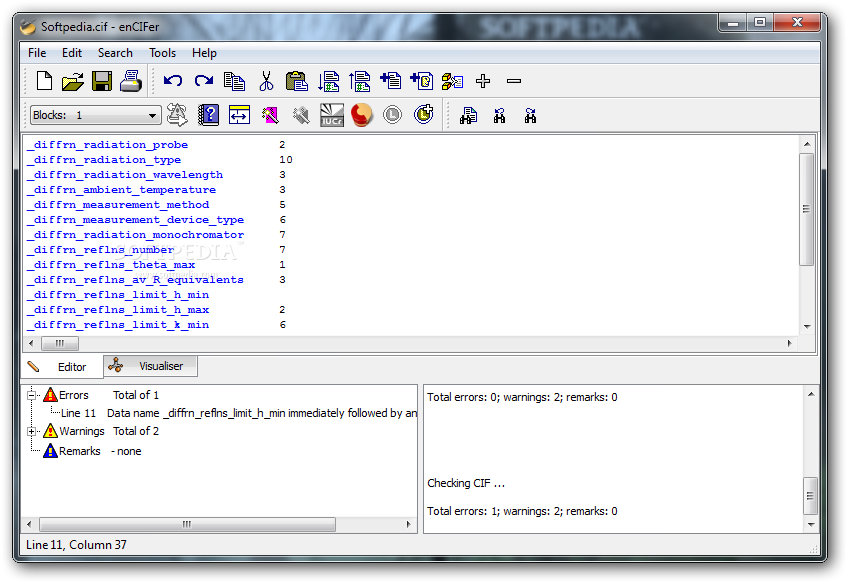Click value 10 of _diffrn_radiation_type

pyautogui.click(x=286, y=160)
